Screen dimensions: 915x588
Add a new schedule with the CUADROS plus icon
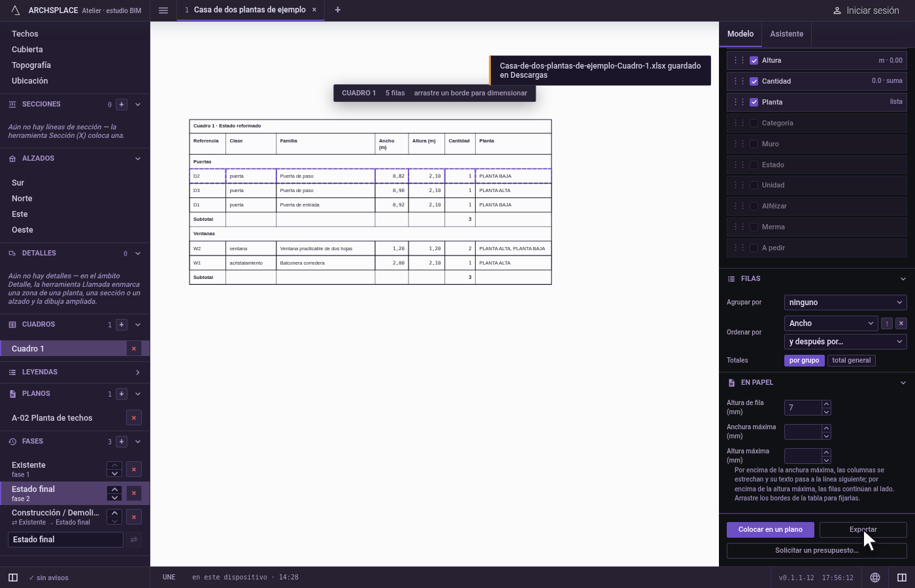click(122, 325)
